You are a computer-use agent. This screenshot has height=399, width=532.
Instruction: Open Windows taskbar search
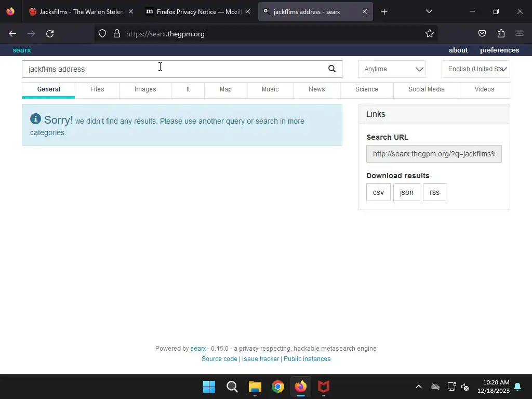pos(232,387)
